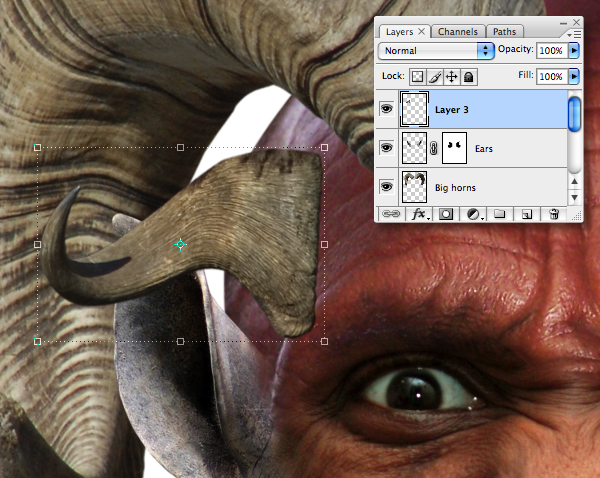
Task: Delete layer with trash icon
Action: click(x=554, y=214)
